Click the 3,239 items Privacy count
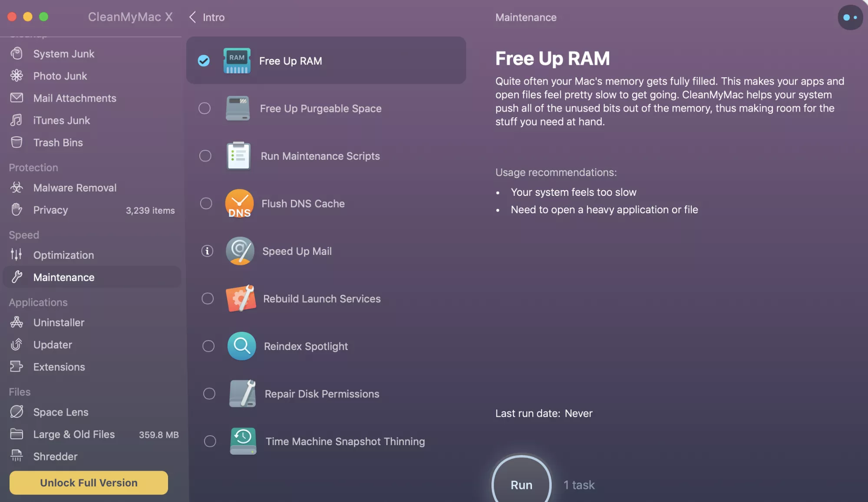The width and height of the screenshot is (868, 502). (150, 210)
